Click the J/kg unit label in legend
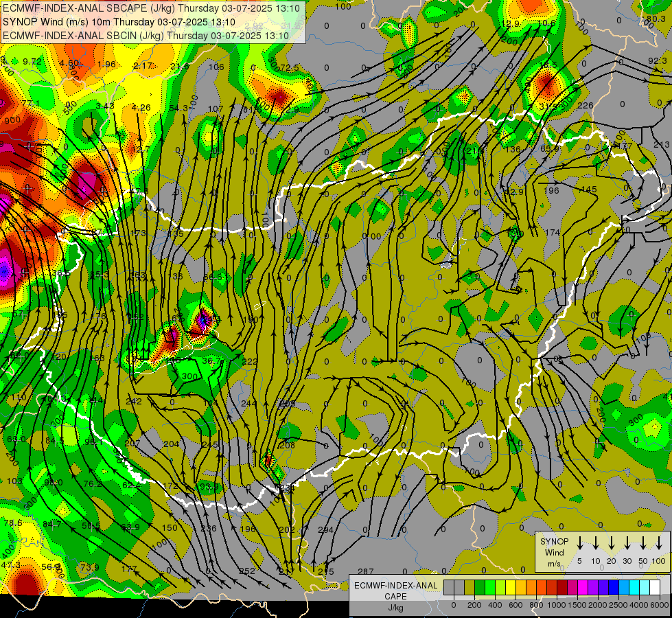The width and height of the screenshot is (672, 618). coord(395,607)
